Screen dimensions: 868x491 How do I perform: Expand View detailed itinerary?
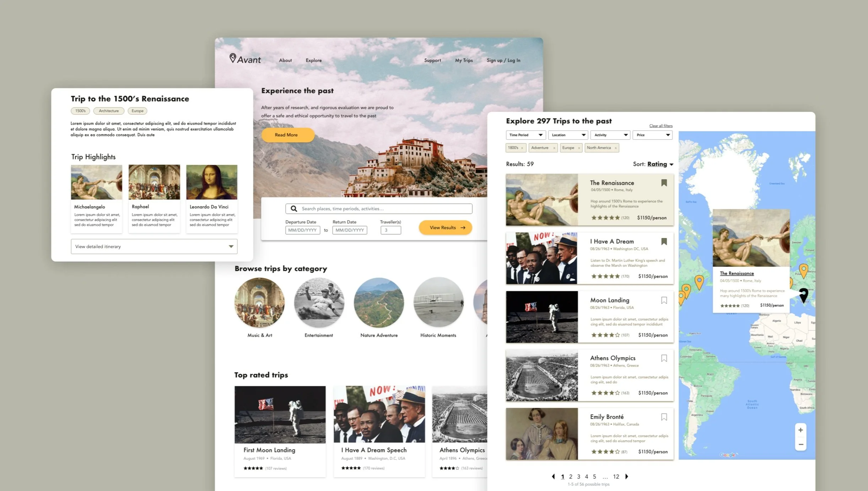[154, 246]
